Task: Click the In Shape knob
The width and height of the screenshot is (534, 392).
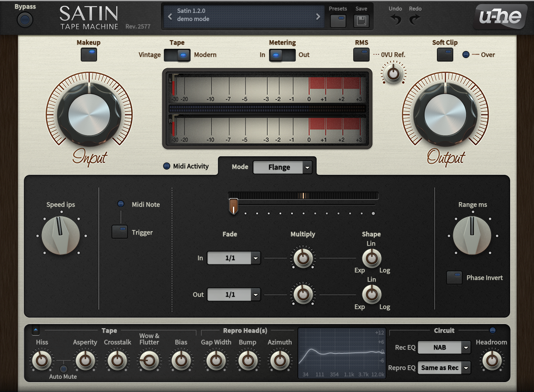Action: point(371,258)
